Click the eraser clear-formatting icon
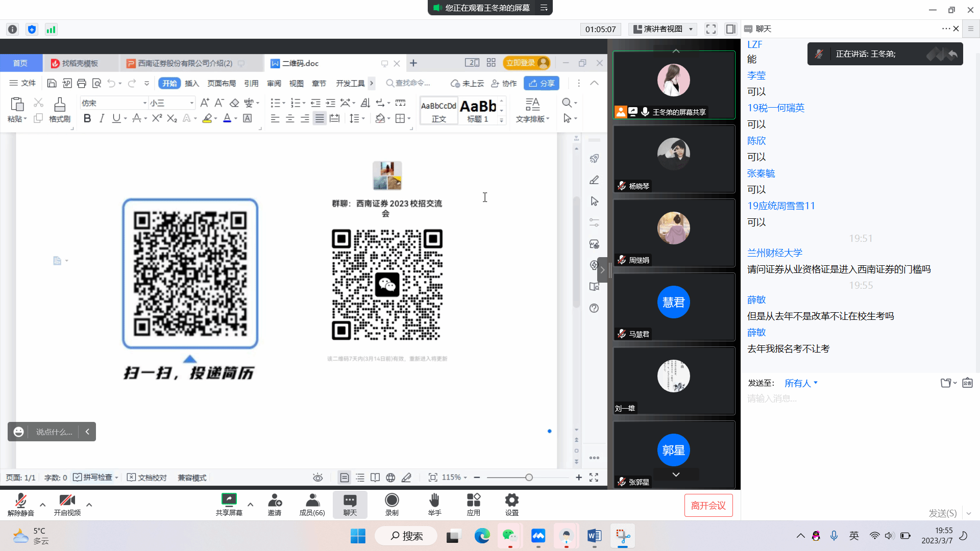 tap(234, 103)
